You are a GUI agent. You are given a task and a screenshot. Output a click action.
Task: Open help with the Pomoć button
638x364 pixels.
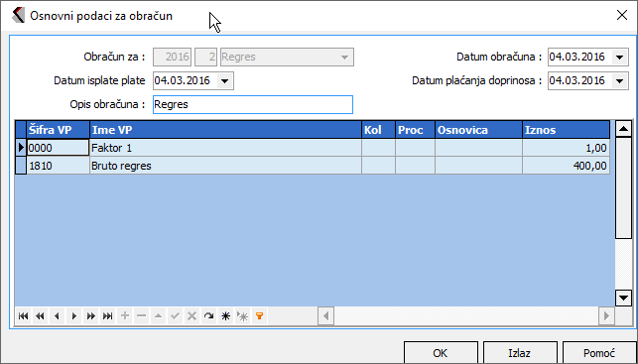click(599, 353)
